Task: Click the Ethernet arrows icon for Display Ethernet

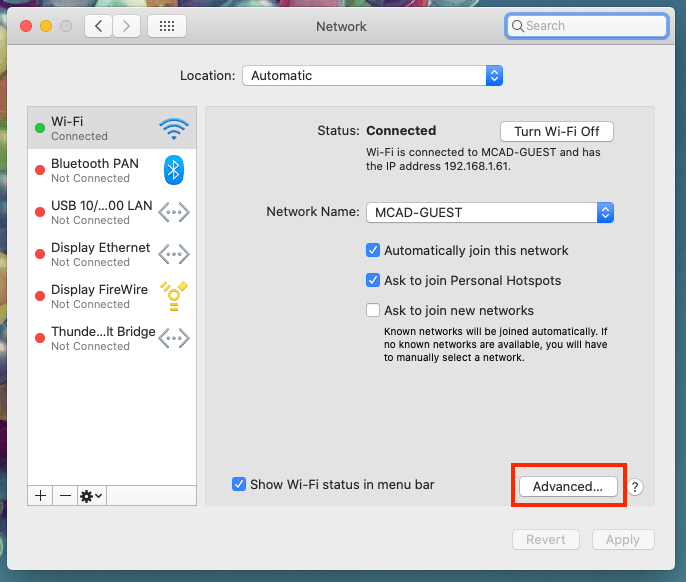Action: pos(174,254)
